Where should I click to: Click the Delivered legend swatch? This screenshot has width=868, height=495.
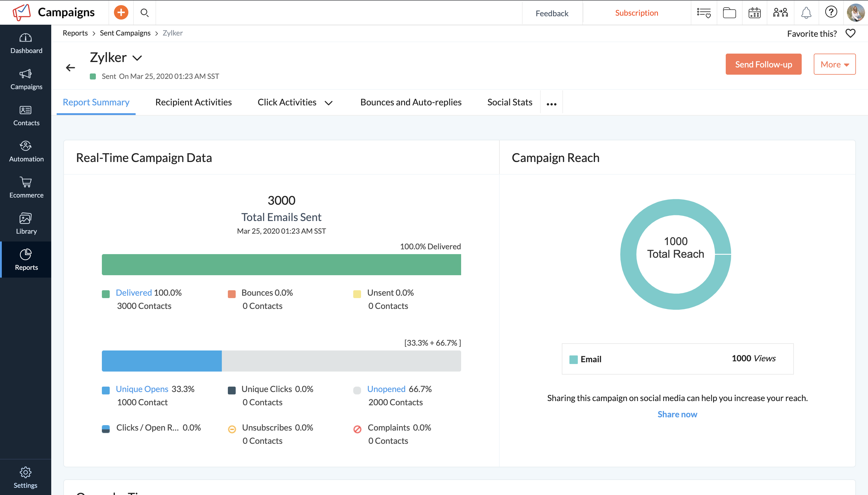click(x=106, y=293)
